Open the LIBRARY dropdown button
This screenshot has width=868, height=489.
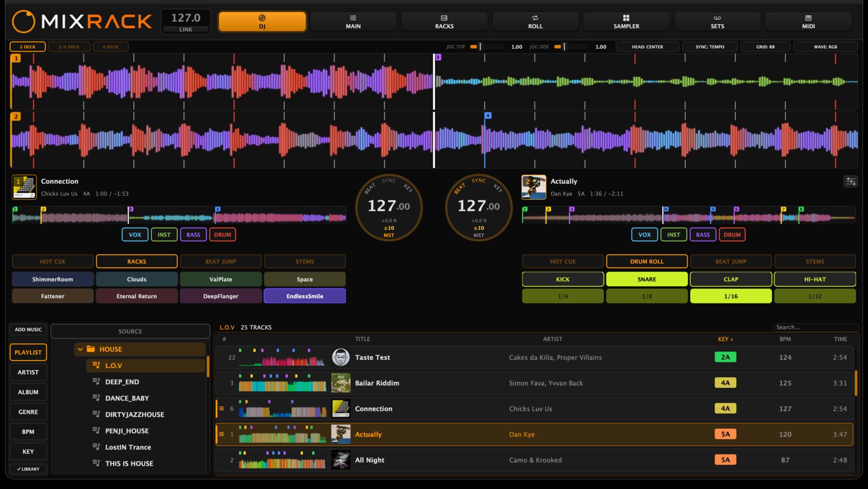(28, 469)
